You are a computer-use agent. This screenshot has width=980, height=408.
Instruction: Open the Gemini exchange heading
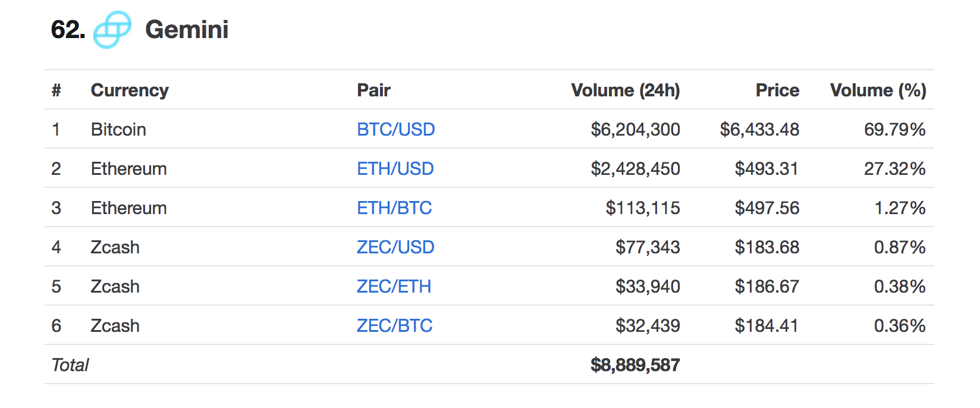click(x=187, y=30)
